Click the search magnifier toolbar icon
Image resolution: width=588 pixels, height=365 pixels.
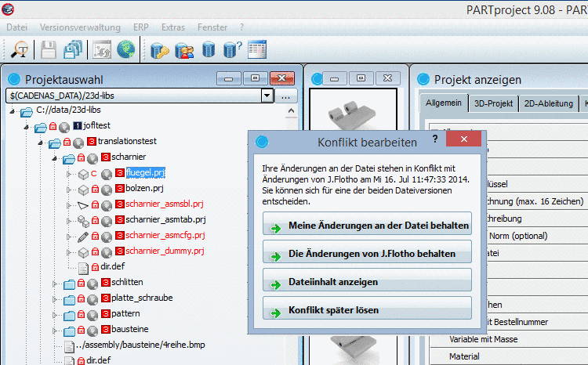(x=20, y=50)
